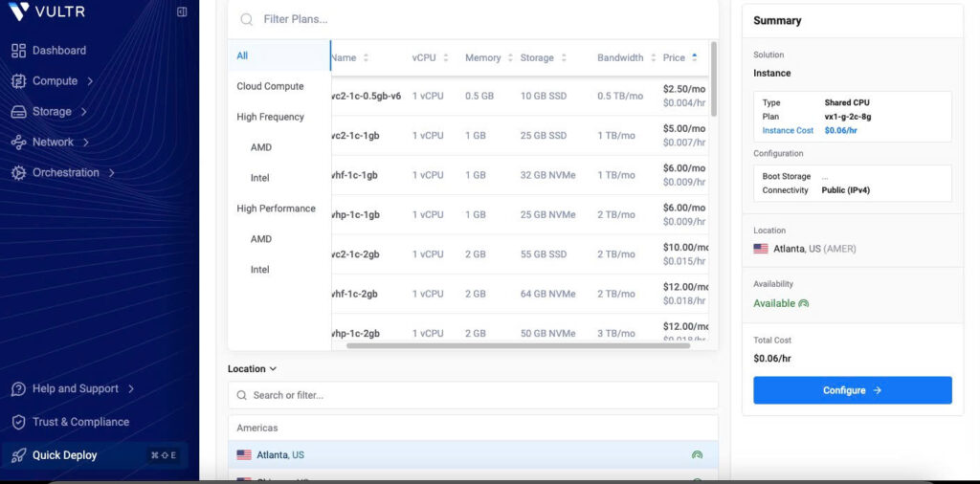Click the Available status text
This screenshot has height=484, width=980.
(774, 303)
